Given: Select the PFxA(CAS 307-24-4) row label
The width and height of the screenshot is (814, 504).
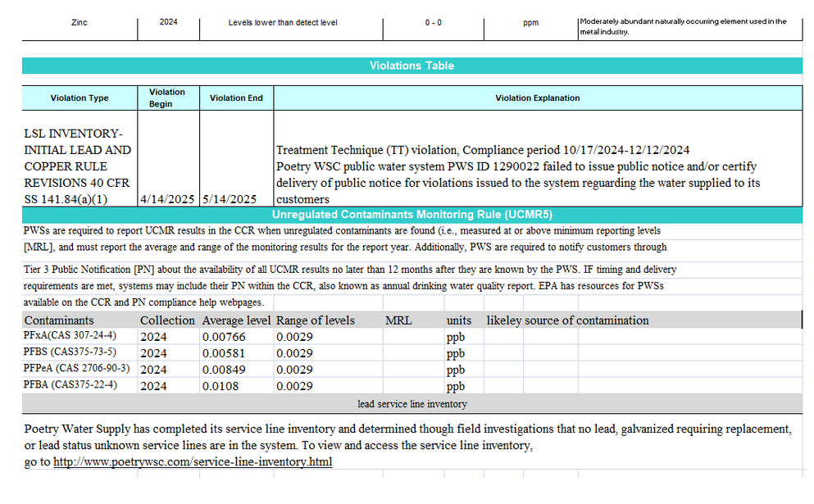Looking at the screenshot, I should click(70, 335).
